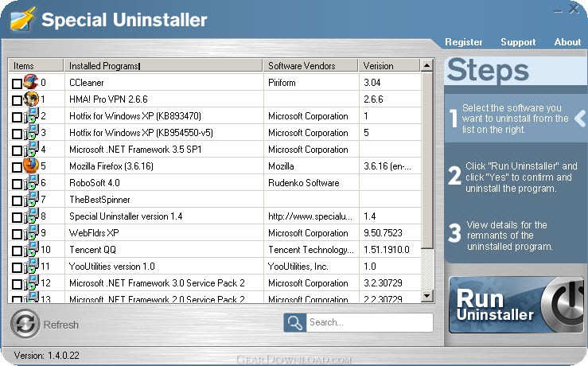The image size is (588, 366).
Task: Click the .NET Framework 3.0 Service Pack 2 icon
Action: 31,282
